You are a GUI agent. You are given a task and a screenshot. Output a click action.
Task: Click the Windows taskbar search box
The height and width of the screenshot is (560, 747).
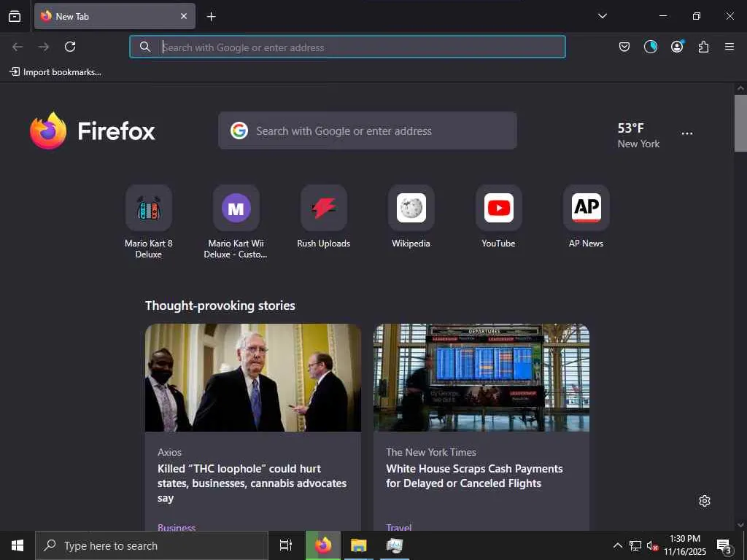[152, 545]
